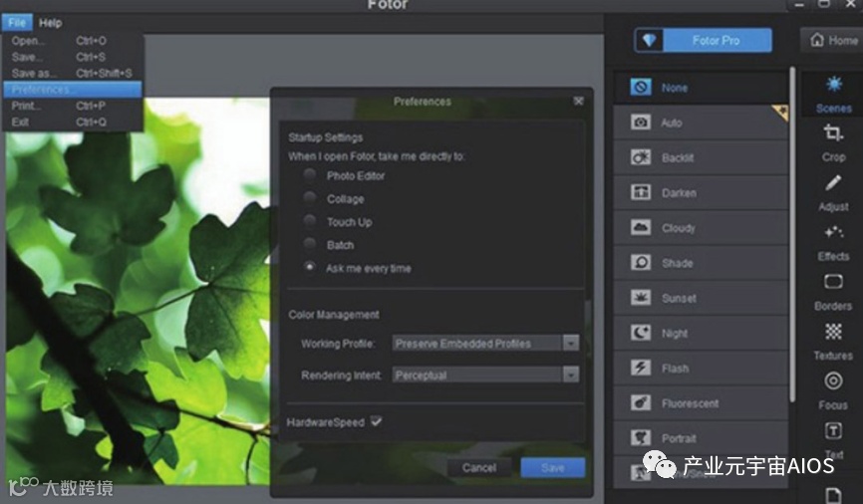The height and width of the screenshot is (504, 863).
Task: Apply the Shade scene icon
Action: click(x=641, y=262)
